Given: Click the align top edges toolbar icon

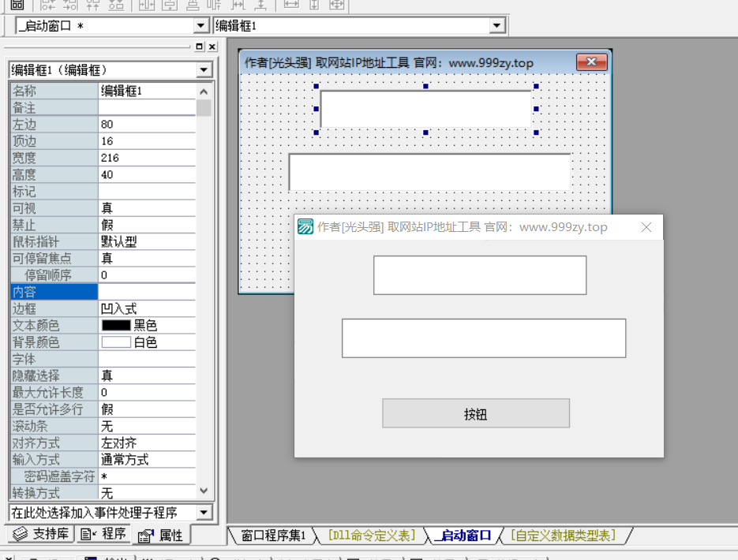Looking at the screenshot, I should point(92,5).
